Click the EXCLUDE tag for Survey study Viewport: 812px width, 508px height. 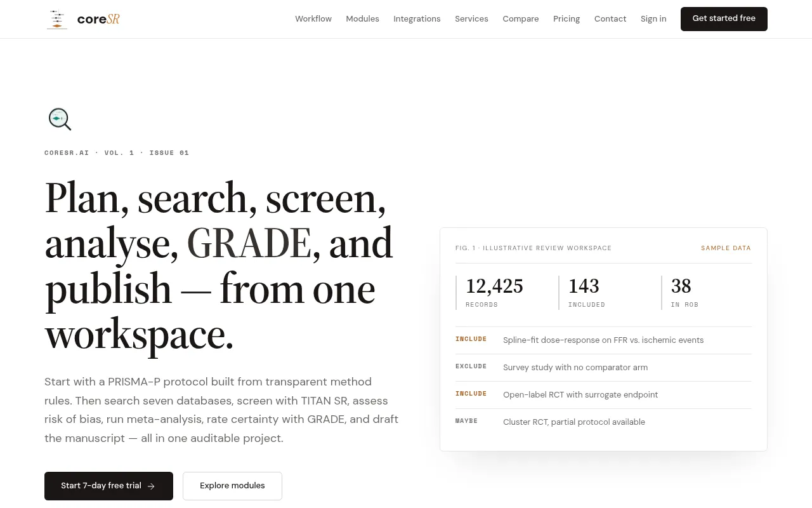click(x=471, y=366)
